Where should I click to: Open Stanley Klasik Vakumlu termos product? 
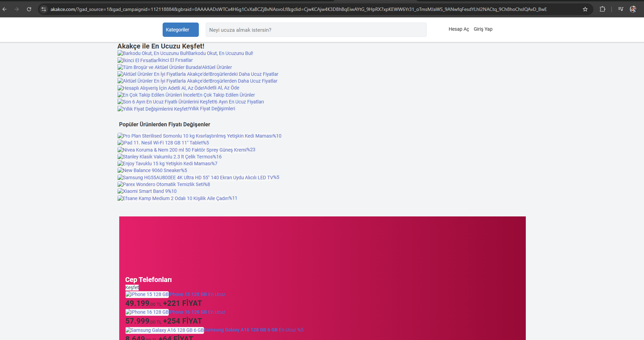(169, 157)
